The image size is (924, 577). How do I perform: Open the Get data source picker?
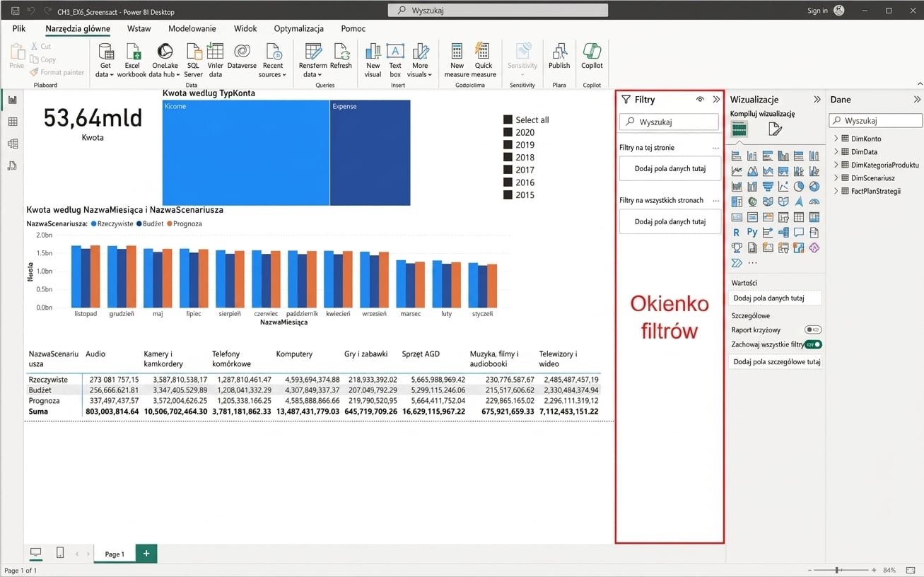(105, 61)
